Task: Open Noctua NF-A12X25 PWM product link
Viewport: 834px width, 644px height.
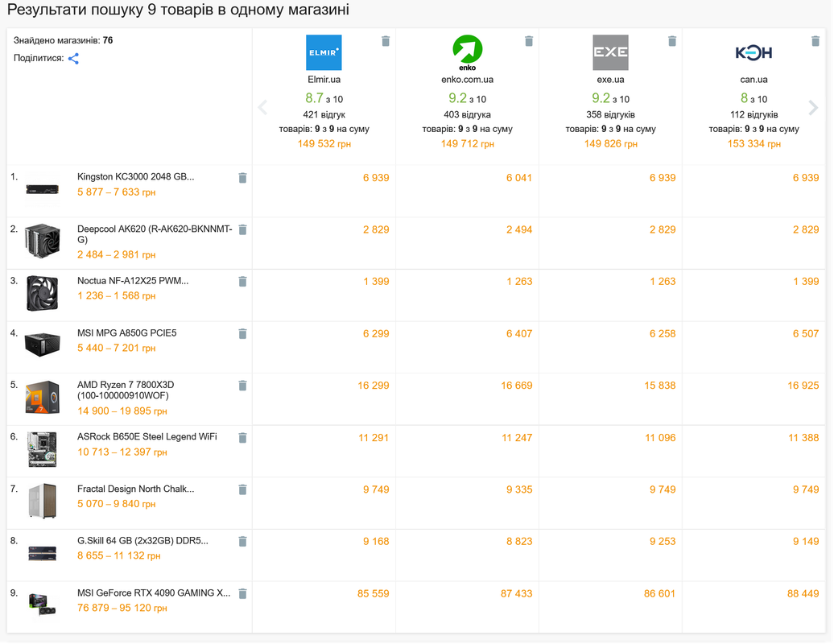Action: (x=133, y=281)
